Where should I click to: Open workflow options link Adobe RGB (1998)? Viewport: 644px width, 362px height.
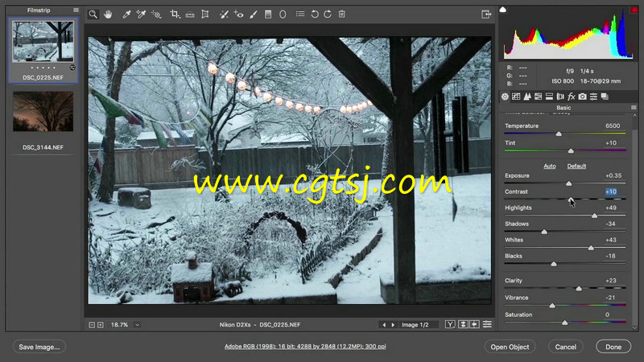coord(305,347)
